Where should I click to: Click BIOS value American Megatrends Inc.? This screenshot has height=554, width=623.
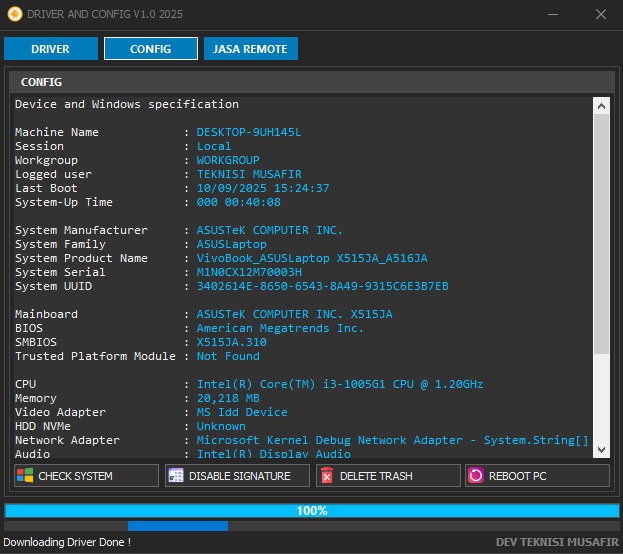[280, 328]
